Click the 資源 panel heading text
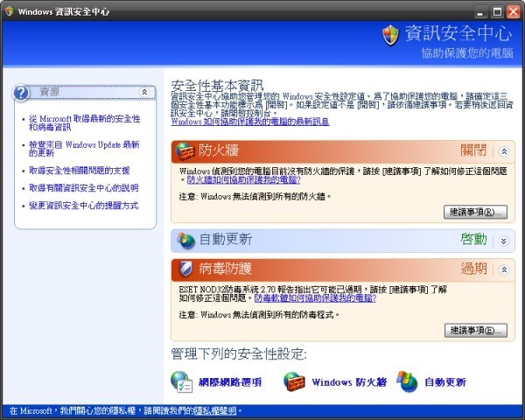Image resolution: width=525 pixels, height=420 pixels. tap(50, 92)
